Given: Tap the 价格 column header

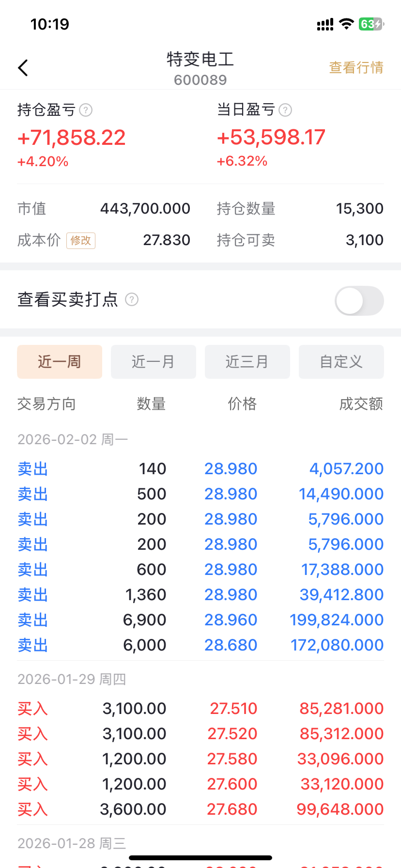Looking at the screenshot, I should (x=242, y=403).
